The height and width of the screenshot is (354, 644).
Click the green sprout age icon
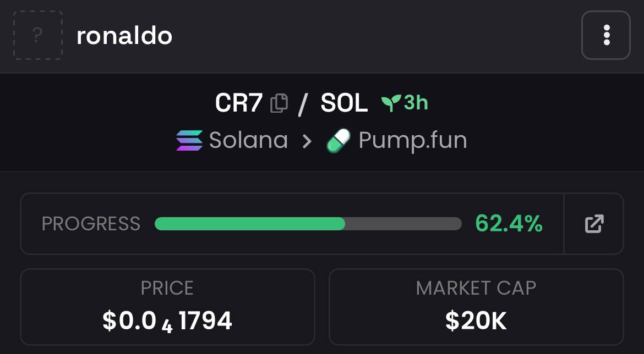(391, 103)
